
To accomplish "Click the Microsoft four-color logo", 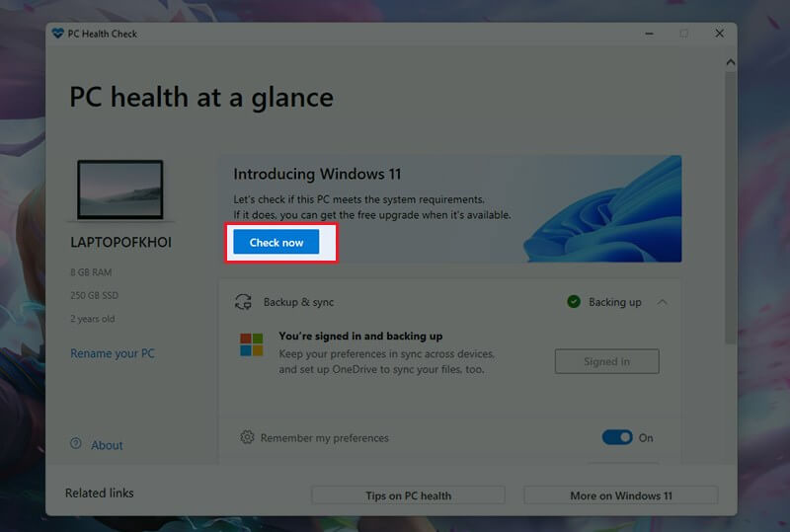I will point(252,344).
